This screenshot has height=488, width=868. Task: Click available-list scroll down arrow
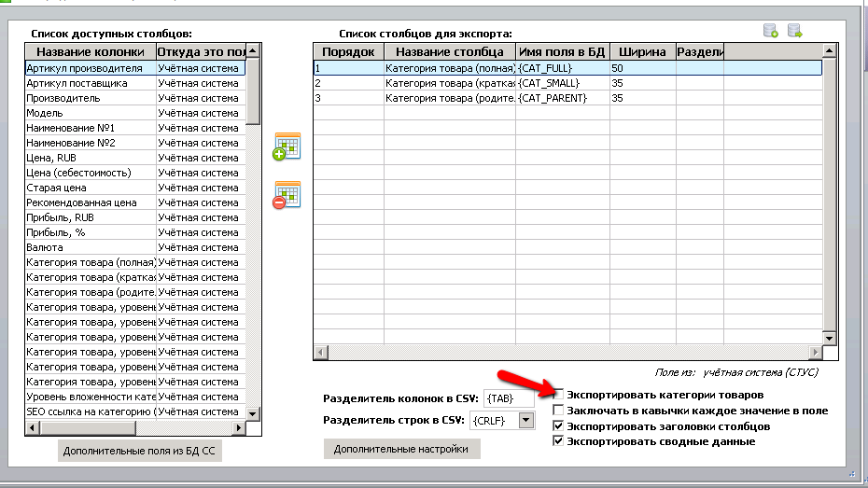pos(252,413)
